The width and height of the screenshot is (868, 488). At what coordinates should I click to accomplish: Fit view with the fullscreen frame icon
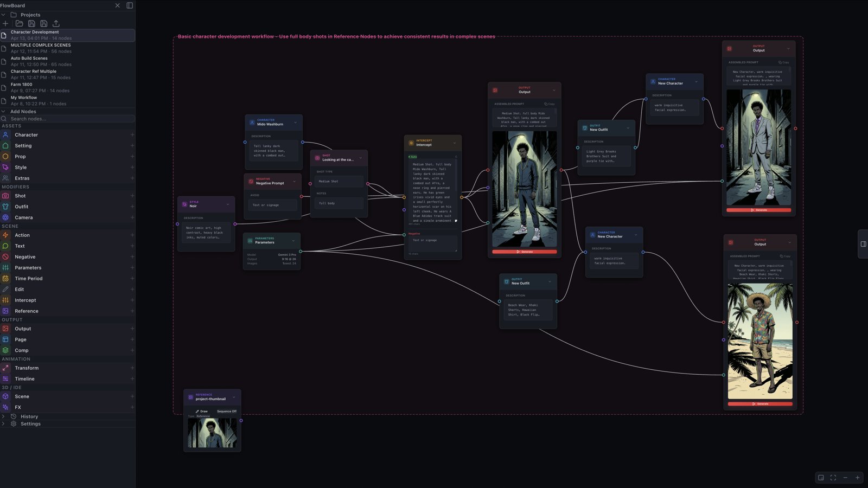tap(833, 478)
